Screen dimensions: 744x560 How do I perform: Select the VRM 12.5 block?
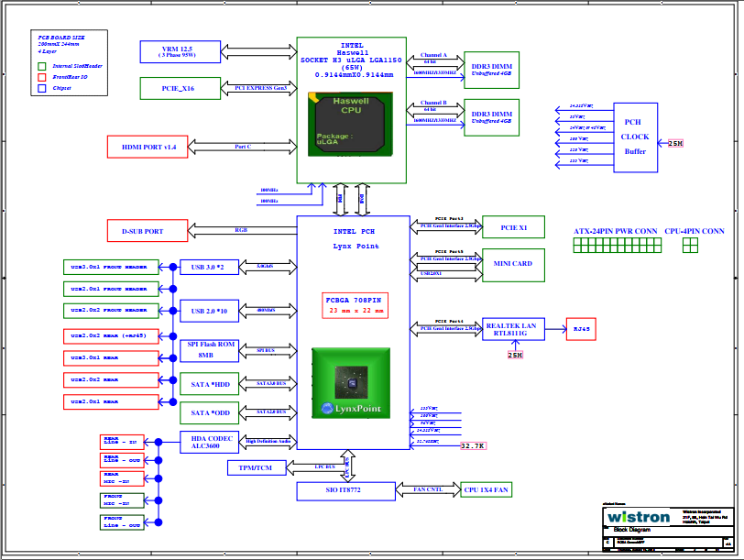(x=180, y=50)
